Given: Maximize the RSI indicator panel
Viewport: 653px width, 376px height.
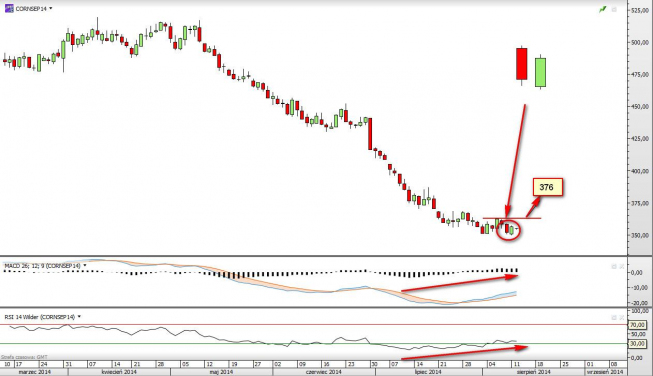Looking at the screenshot, I should tap(614, 318).
